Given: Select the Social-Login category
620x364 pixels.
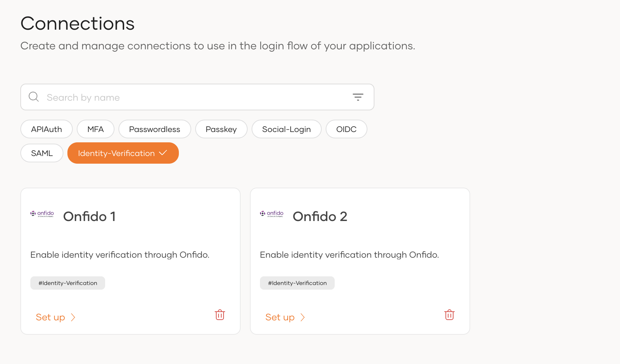Looking at the screenshot, I should [x=286, y=129].
